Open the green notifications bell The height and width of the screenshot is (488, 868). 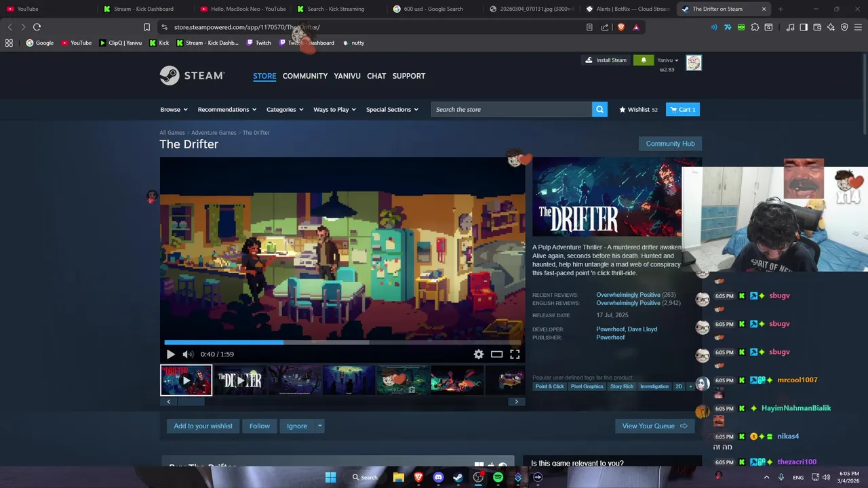tap(644, 60)
